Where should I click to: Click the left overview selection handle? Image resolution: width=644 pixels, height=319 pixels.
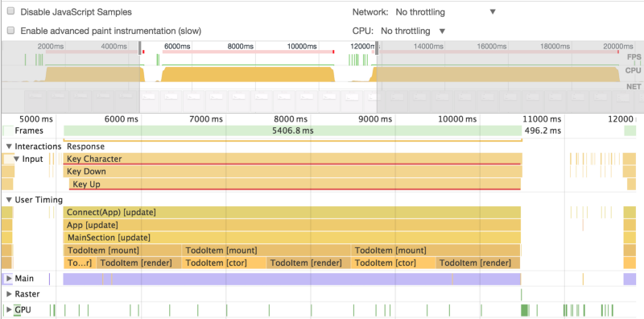[140, 48]
